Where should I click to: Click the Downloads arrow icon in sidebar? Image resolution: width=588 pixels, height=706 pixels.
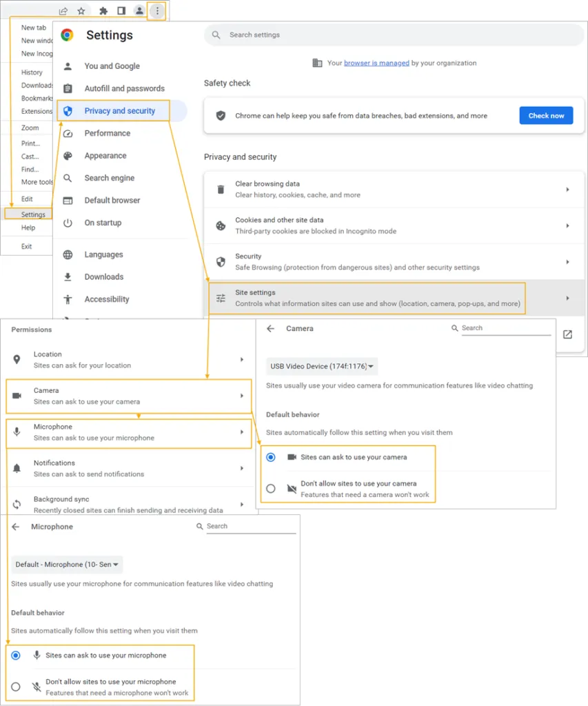[68, 277]
